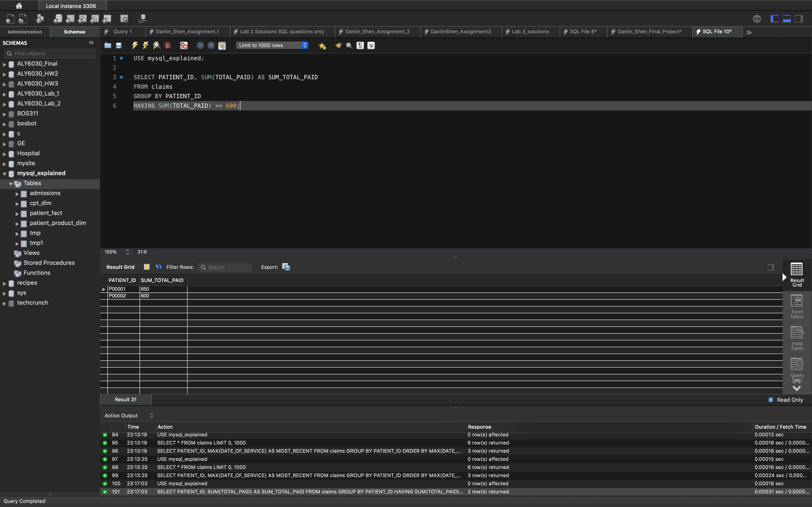
Task: Switch to the Lab 3_solutions tab
Action: pos(530,31)
